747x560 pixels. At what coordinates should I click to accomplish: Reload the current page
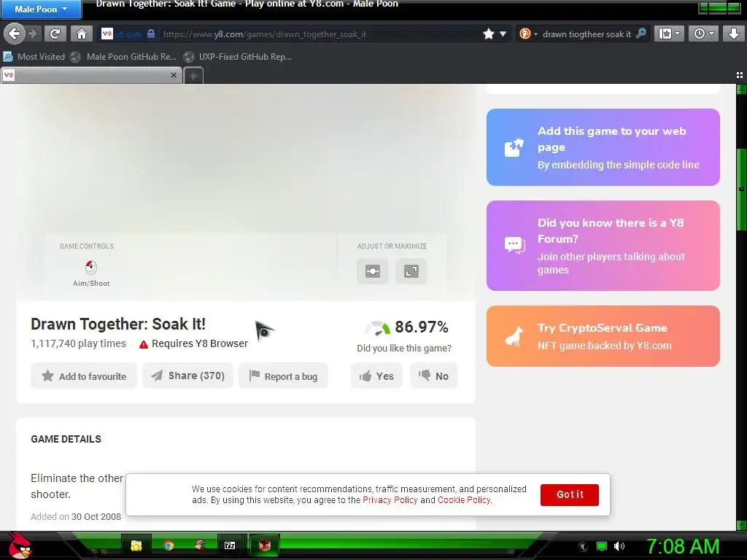pyautogui.click(x=55, y=34)
